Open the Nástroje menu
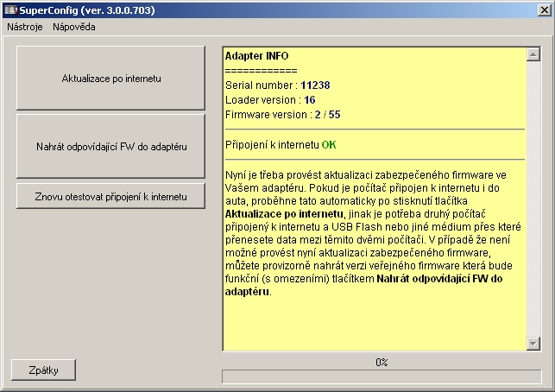This screenshot has width=555, height=392. pos(25,27)
